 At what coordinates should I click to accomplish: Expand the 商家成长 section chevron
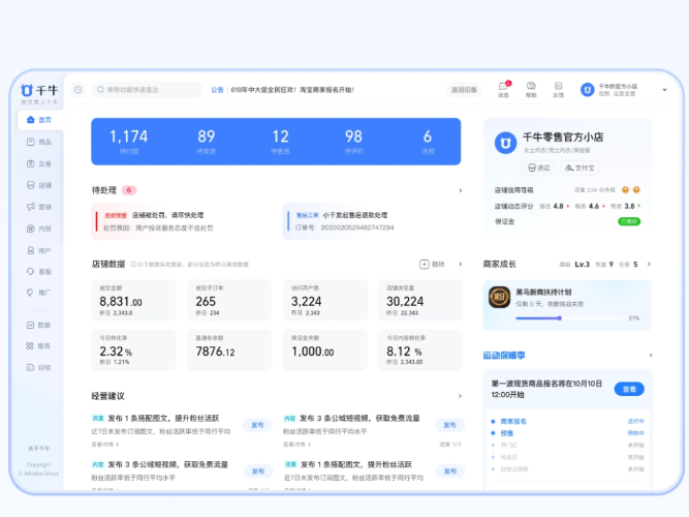click(x=649, y=264)
